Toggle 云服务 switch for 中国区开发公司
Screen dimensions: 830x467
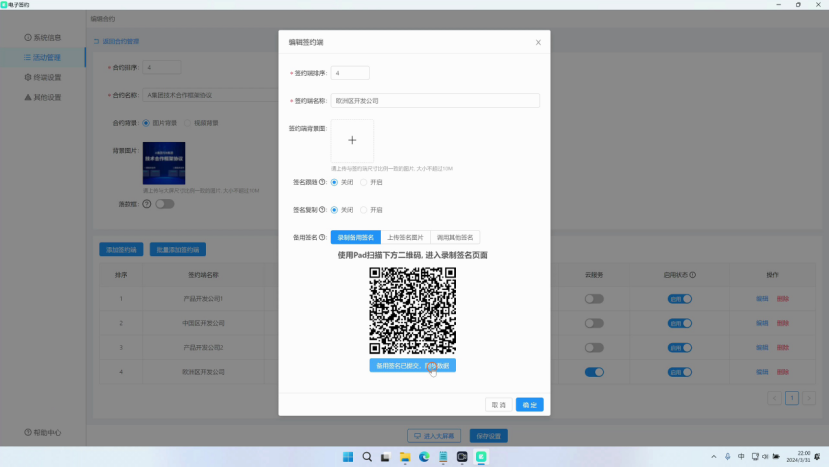point(594,323)
